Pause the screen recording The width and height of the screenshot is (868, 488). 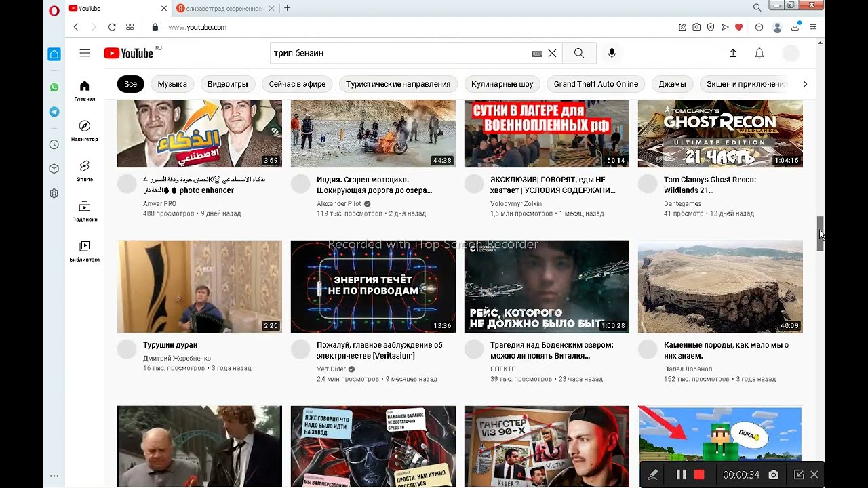click(x=681, y=475)
